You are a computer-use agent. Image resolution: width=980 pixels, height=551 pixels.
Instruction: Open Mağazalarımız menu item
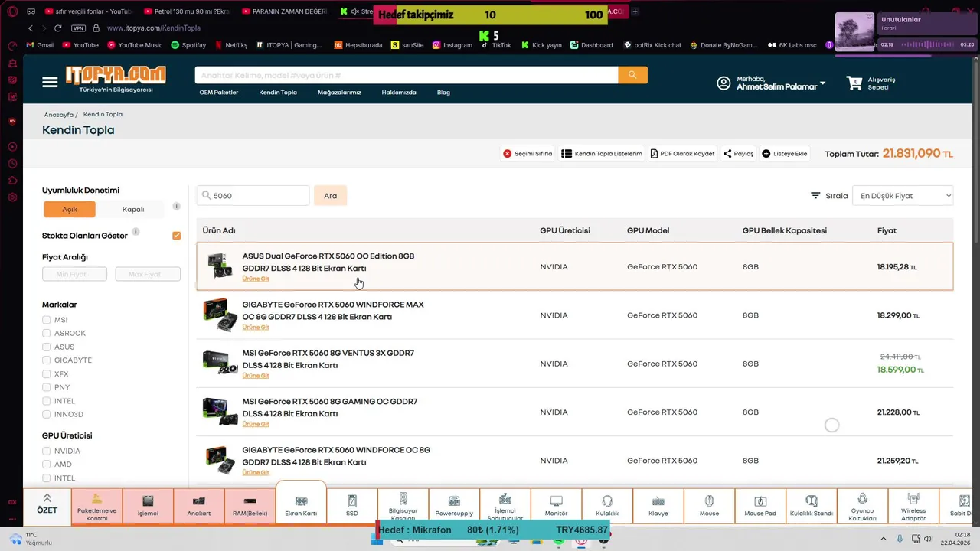[x=339, y=93]
